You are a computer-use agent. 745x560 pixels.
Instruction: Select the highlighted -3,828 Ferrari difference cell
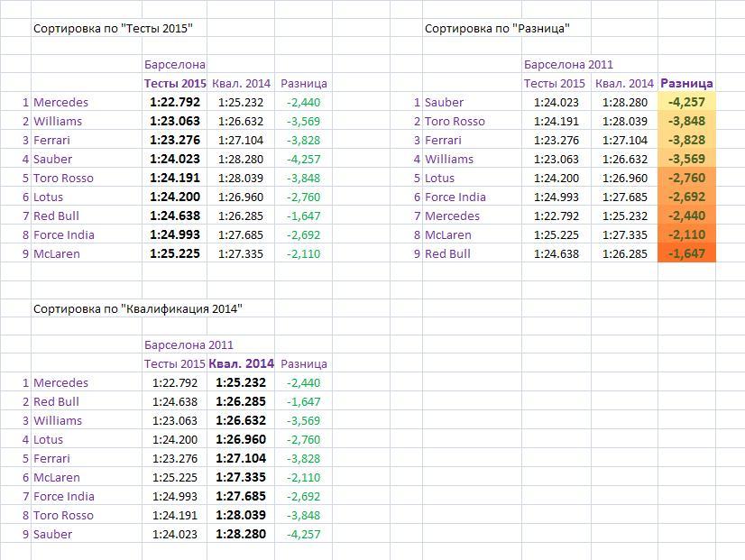[x=686, y=140]
